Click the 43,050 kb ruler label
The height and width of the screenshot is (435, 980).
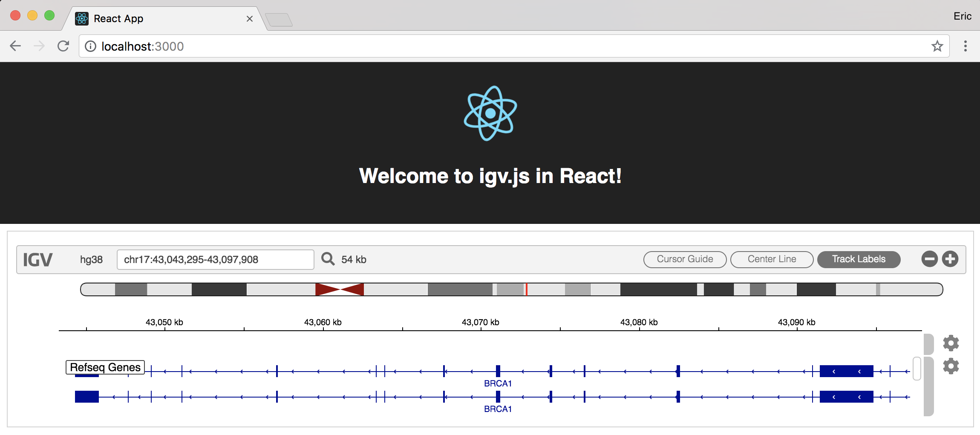click(x=164, y=322)
